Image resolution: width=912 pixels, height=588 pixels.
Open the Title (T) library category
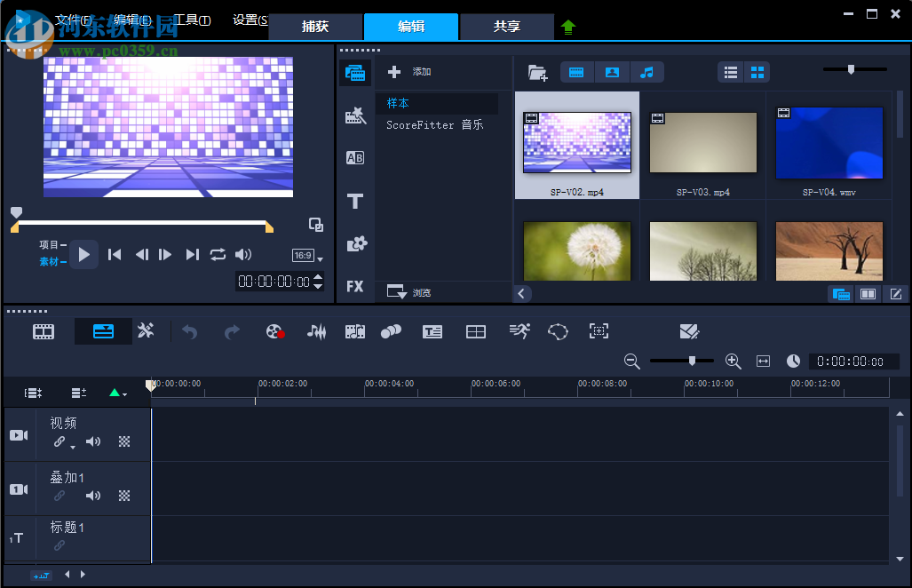[x=355, y=202]
